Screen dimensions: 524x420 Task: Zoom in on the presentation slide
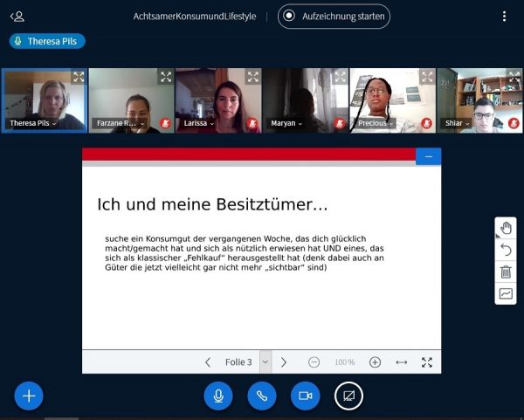click(x=375, y=362)
